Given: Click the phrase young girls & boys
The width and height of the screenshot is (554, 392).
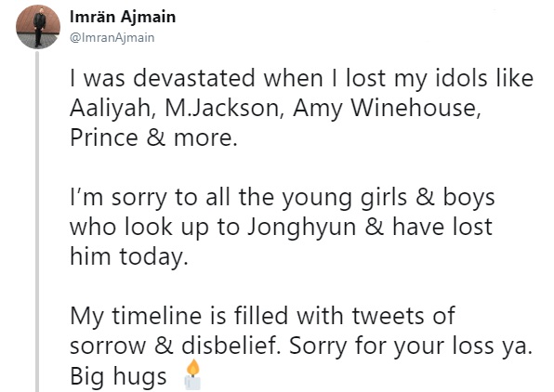Looking at the screenshot, I should [388, 198].
